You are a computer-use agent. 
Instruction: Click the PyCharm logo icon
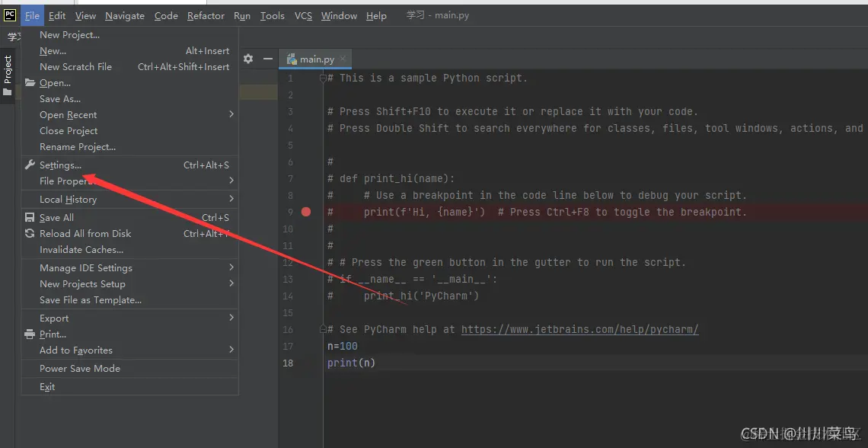tap(10, 15)
